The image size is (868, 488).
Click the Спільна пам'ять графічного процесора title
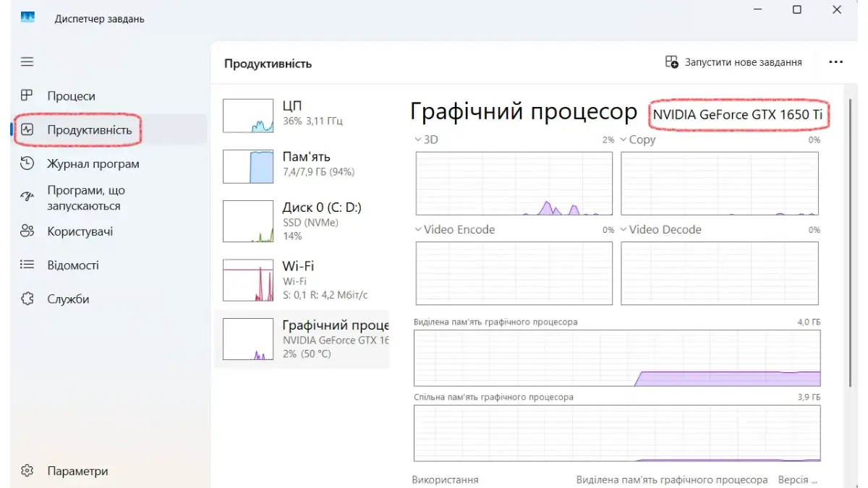493,397
